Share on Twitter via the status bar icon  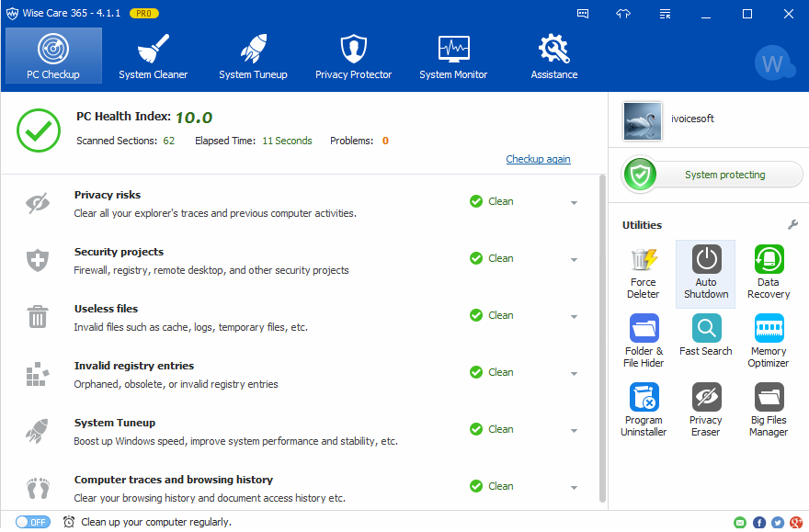click(778, 522)
